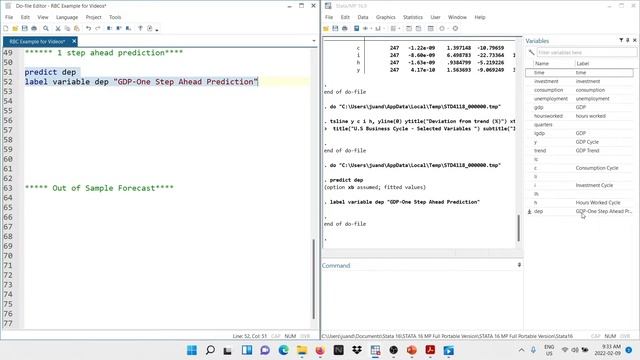
Task: Click Log icon in Stata main toolbar
Action: click(x=356, y=29)
